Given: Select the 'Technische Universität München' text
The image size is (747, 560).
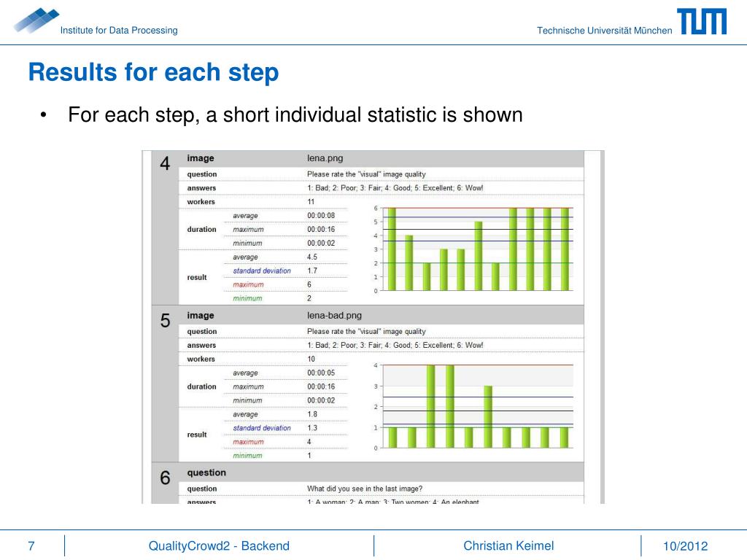Looking at the screenshot, I should pyautogui.click(x=605, y=31).
